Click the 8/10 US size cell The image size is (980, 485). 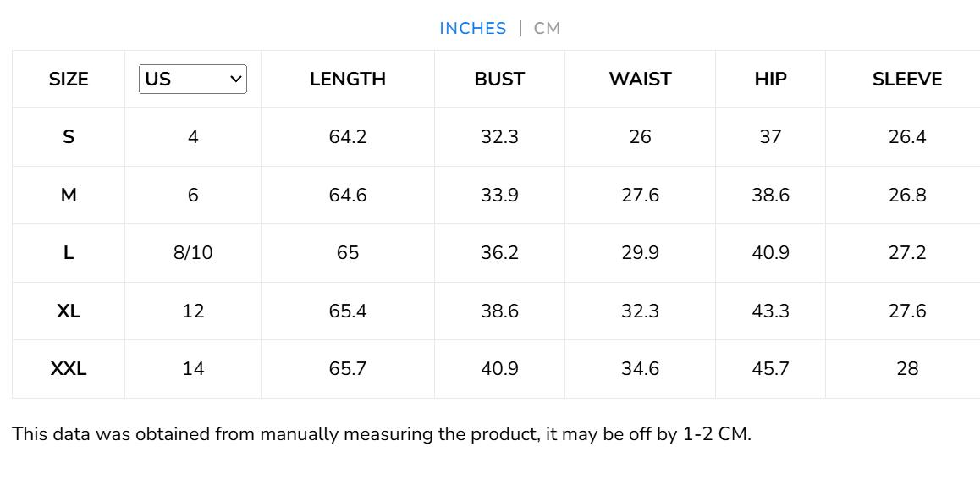(193, 253)
